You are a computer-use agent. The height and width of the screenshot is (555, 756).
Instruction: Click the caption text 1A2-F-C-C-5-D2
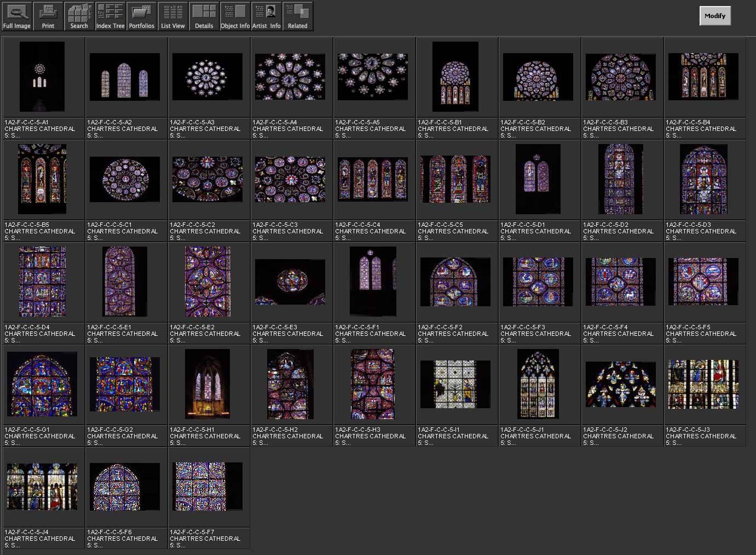click(x=606, y=225)
